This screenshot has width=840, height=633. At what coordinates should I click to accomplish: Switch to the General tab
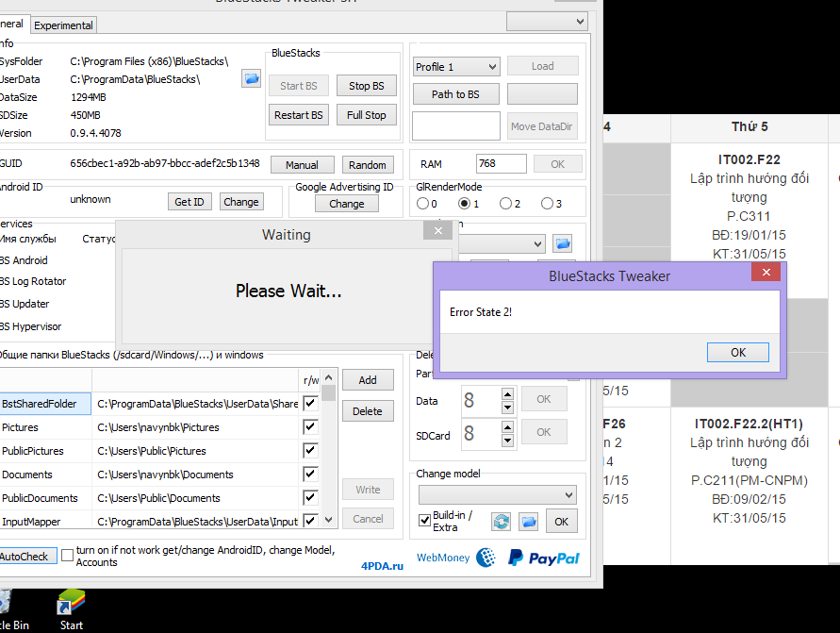[x=13, y=25]
